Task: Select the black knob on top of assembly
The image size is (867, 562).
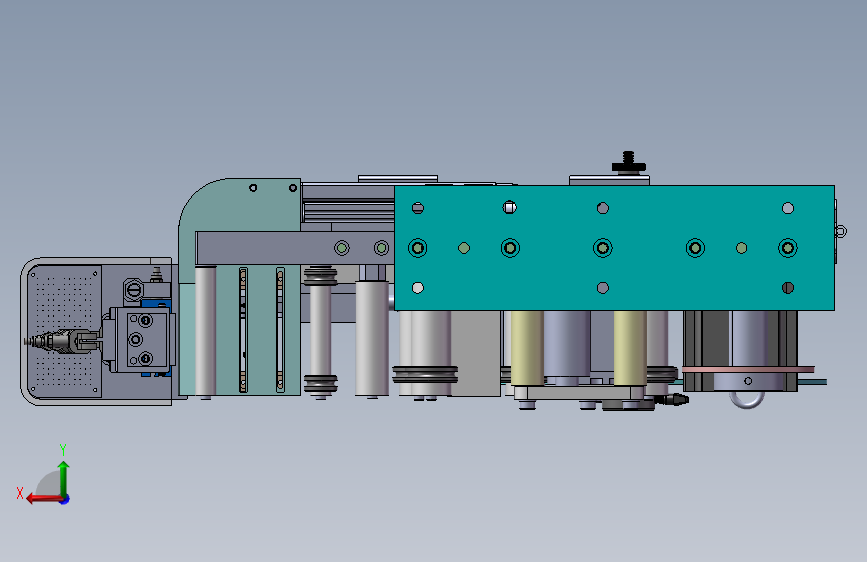Action: [629, 163]
